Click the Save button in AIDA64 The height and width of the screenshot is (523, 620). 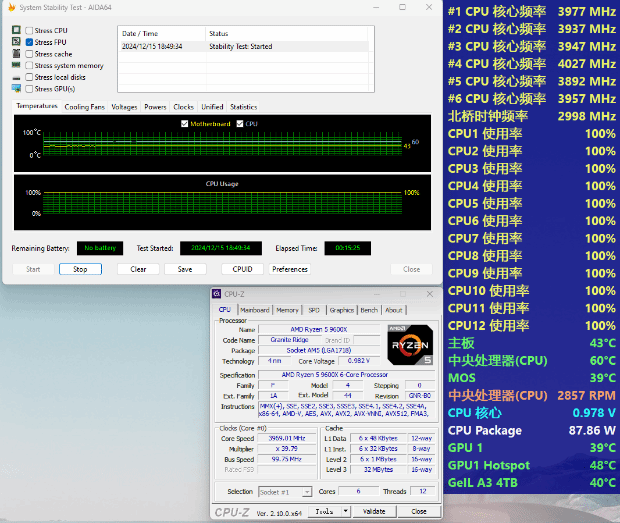(x=185, y=269)
